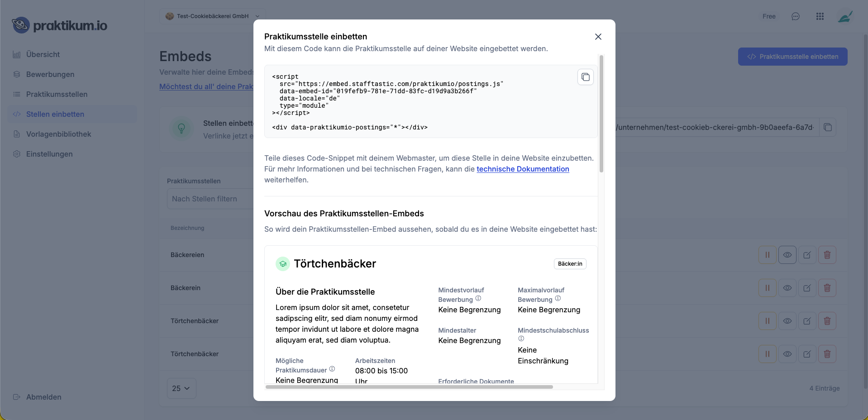This screenshot has height=420, width=868.
Task: Open the technische Dokumentation link
Action: 523,169
